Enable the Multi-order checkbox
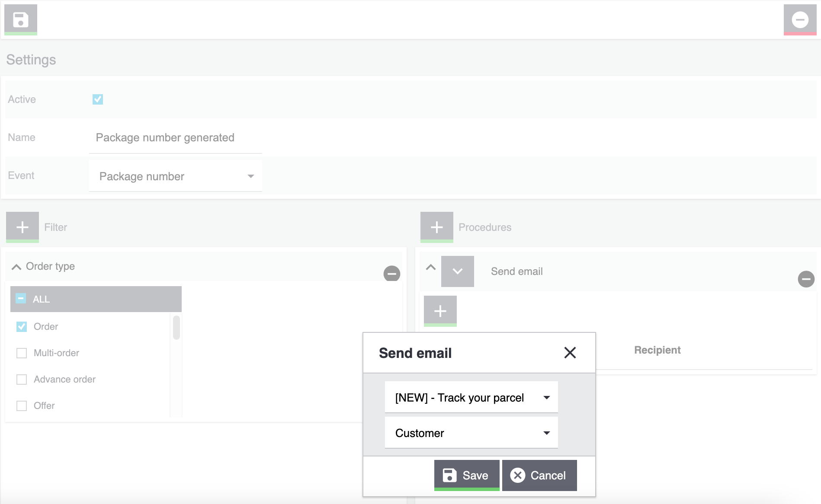821x504 pixels. click(22, 353)
